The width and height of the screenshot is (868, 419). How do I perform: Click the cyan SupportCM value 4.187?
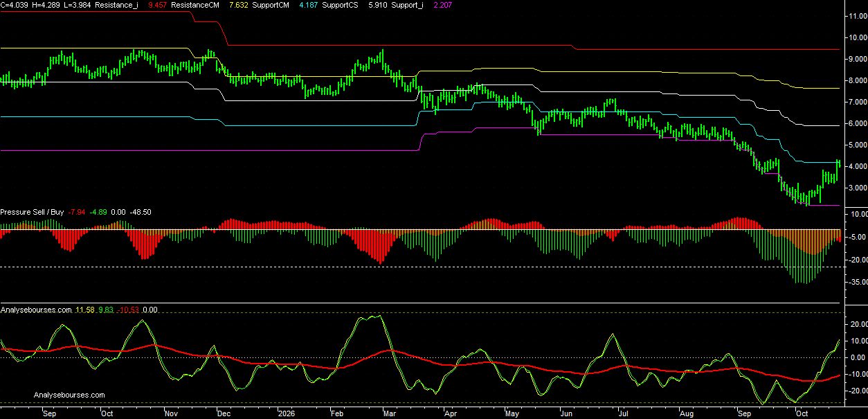(309, 4)
